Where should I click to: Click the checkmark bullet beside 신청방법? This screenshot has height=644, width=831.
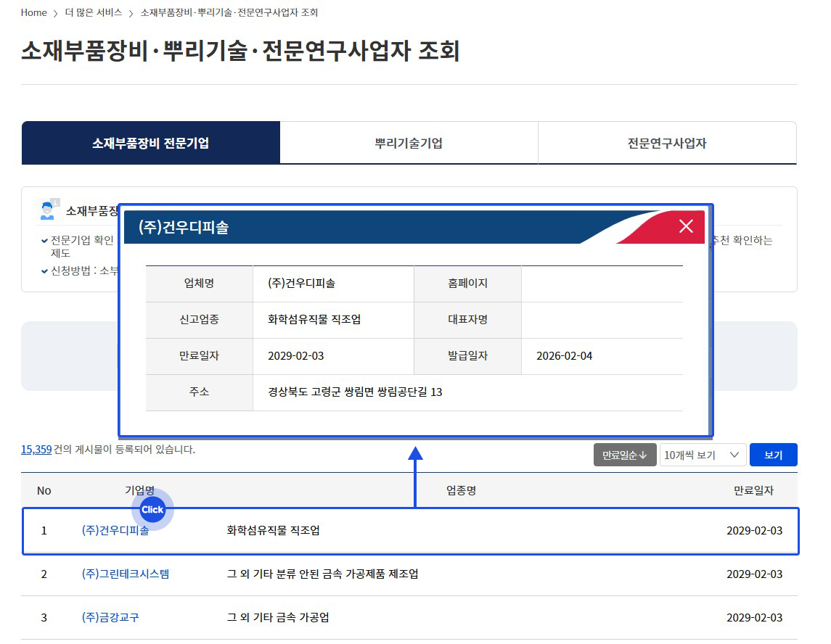44,271
